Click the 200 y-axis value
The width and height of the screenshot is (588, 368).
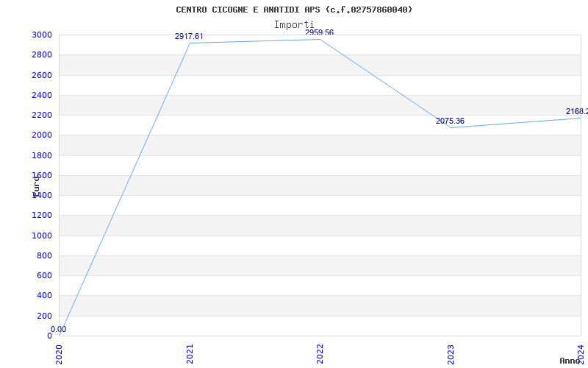point(44,316)
